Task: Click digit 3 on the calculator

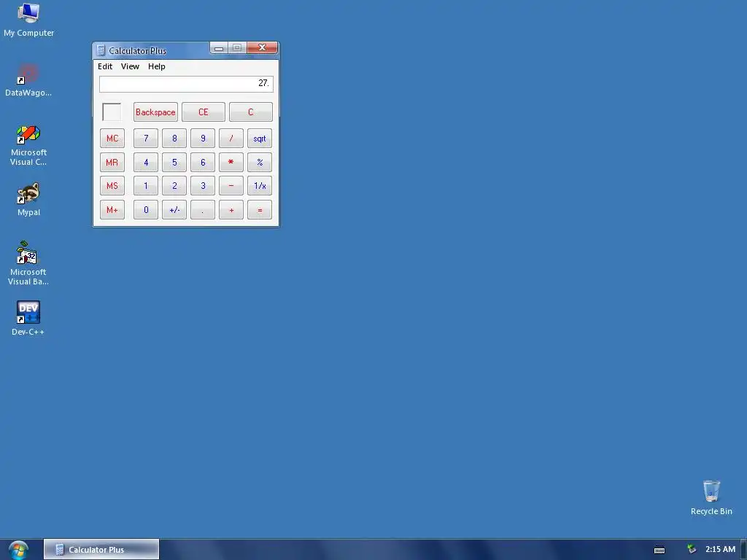Action: [x=203, y=186]
